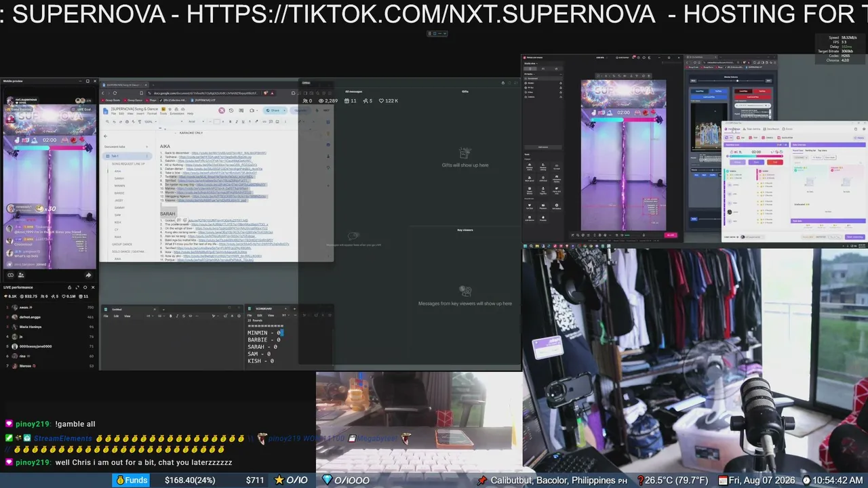Open View menu in Untitled Notepad
Viewport: 868px width, 488px height.
[x=127, y=315]
